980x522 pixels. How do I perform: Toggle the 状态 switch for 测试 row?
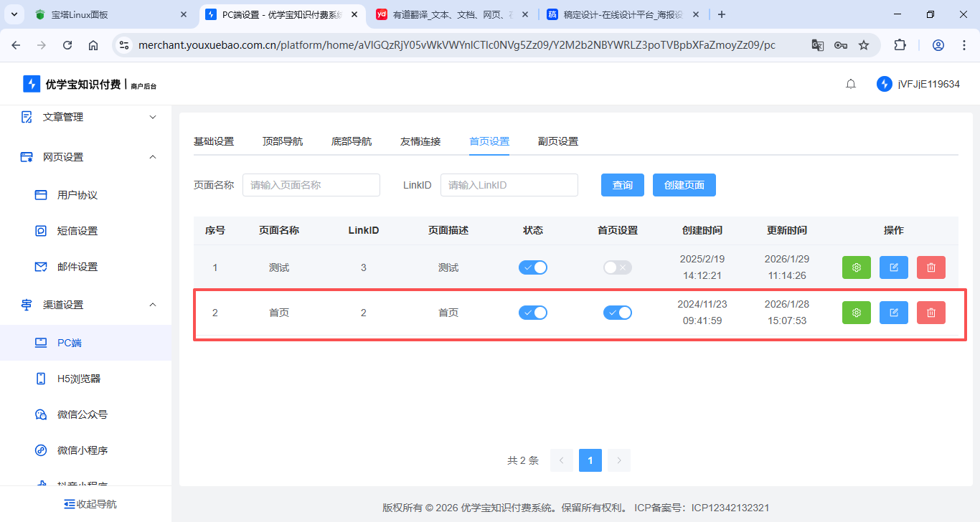tap(533, 267)
